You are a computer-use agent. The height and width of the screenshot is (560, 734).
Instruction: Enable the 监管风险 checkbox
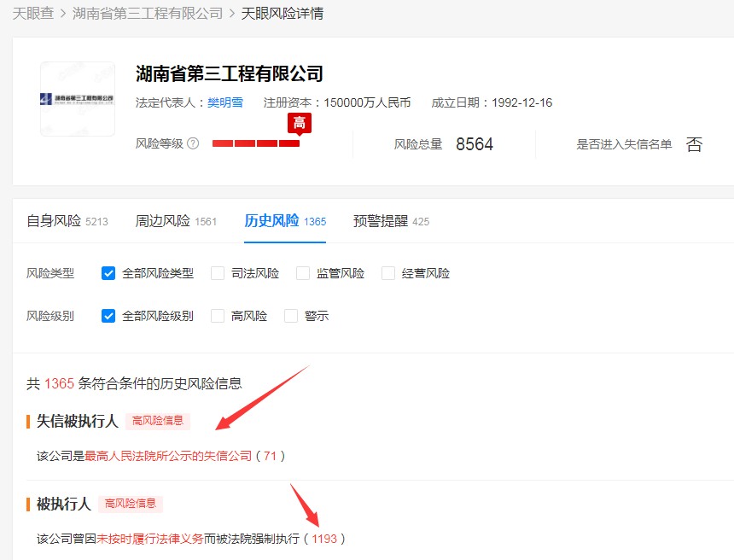(x=303, y=273)
